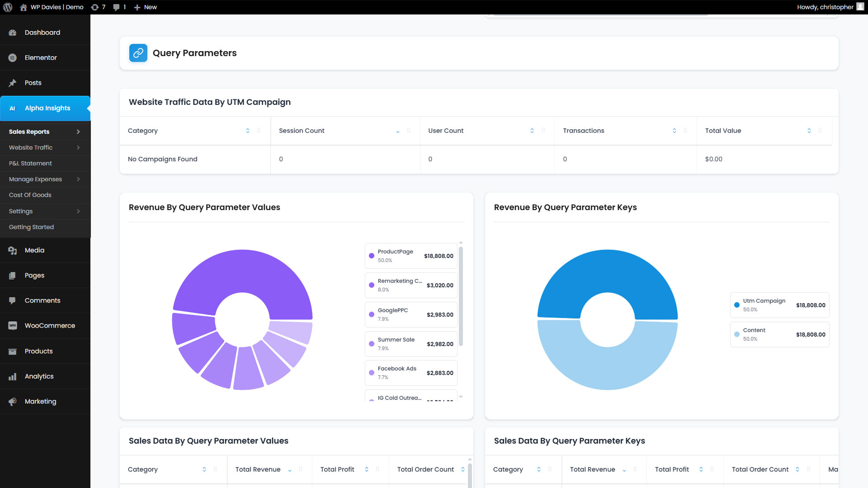Open the Analytics sidebar item
Image resolution: width=868 pixels, height=488 pixels.
39,376
